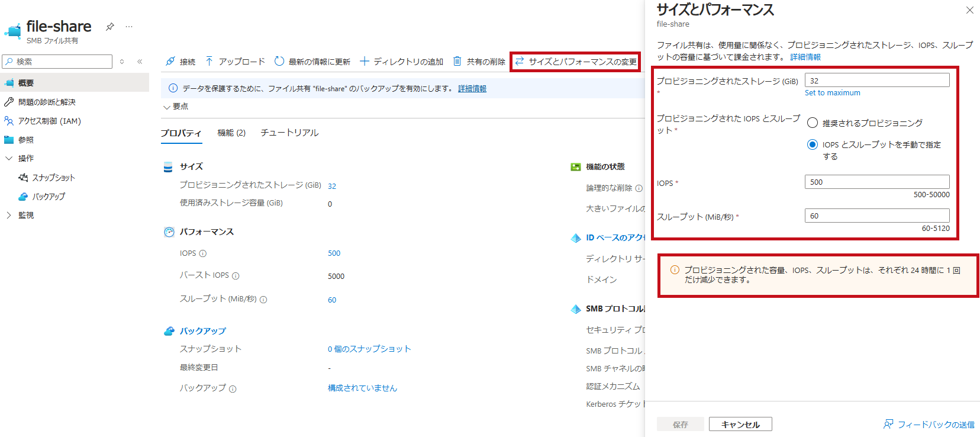Click the 参照 folder icon in sidebar
Image resolution: width=980 pixels, height=437 pixels.
coord(9,140)
